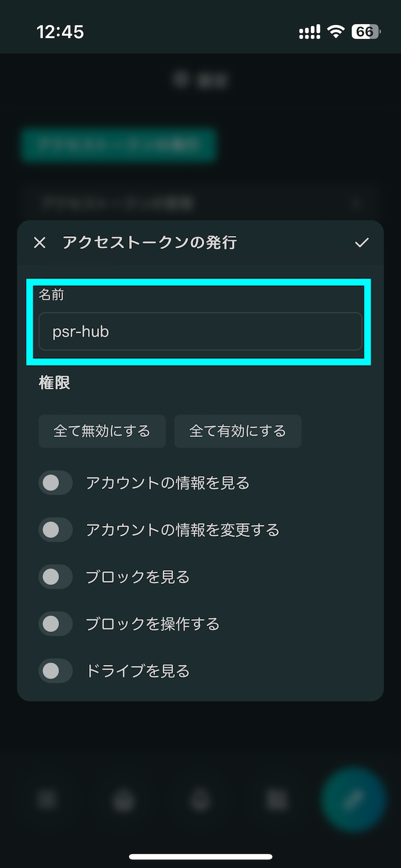Confirm token creation with the checkmark icon
Viewport: 401px width, 868px height.
pyautogui.click(x=362, y=242)
